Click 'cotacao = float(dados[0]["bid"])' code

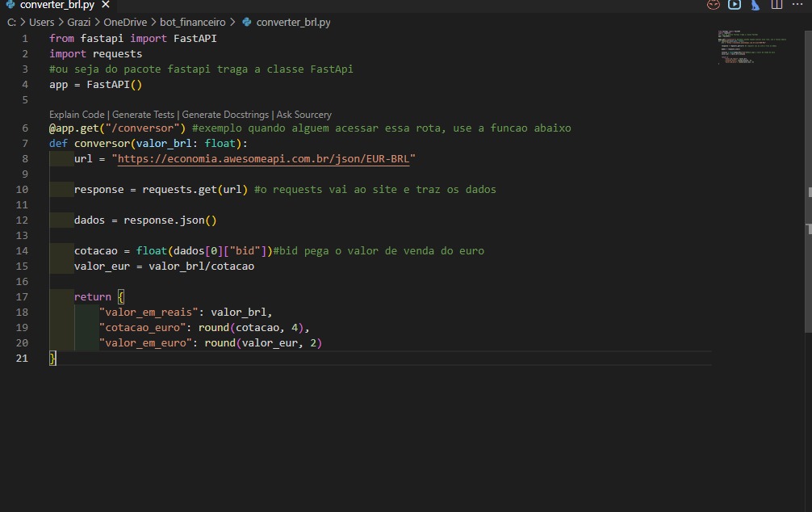(174, 251)
